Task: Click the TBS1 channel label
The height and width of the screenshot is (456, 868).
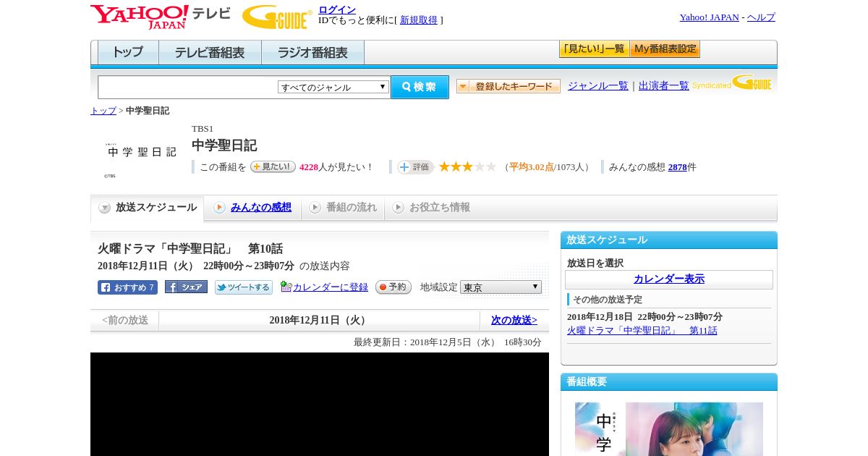Action: [x=203, y=129]
